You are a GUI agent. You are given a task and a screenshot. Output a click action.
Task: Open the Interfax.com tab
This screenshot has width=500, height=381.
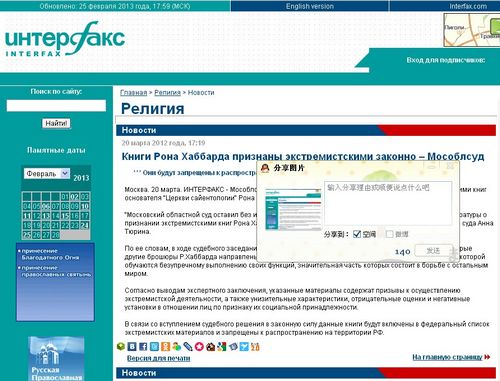(x=468, y=6)
